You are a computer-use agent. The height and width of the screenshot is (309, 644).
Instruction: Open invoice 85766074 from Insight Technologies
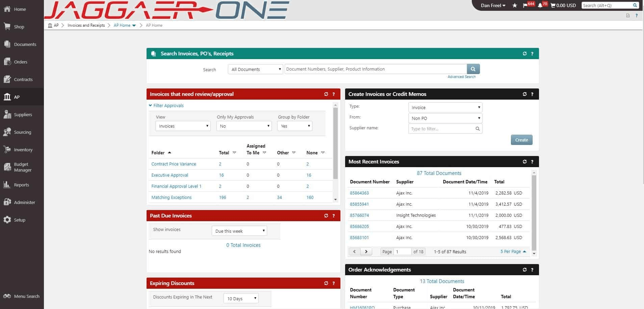(359, 215)
